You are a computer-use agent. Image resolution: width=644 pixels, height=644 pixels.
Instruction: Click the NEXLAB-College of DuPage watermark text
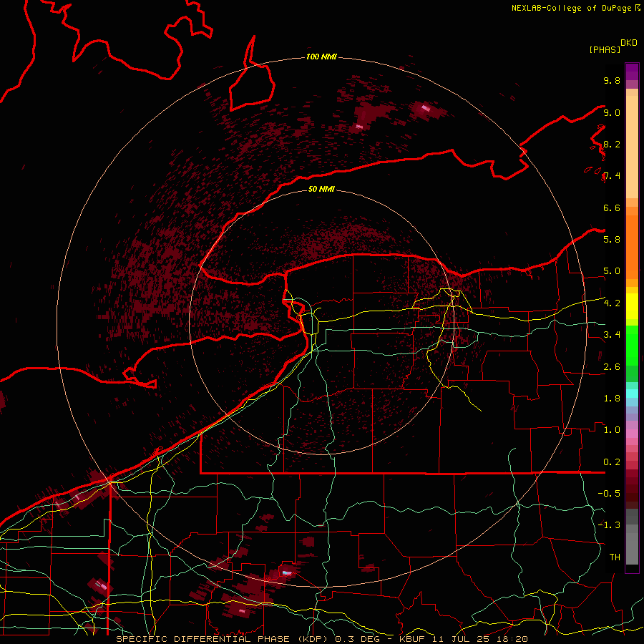pos(572,8)
